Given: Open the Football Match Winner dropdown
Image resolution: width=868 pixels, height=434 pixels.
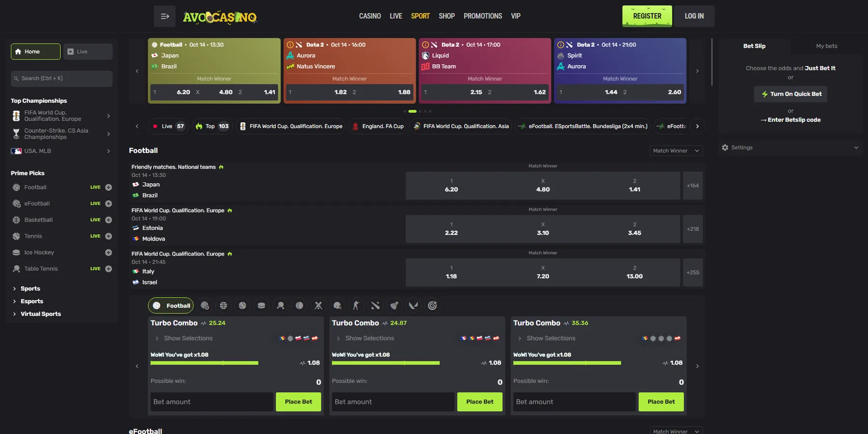Looking at the screenshot, I should pyautogui.click(x=676, y=151).
